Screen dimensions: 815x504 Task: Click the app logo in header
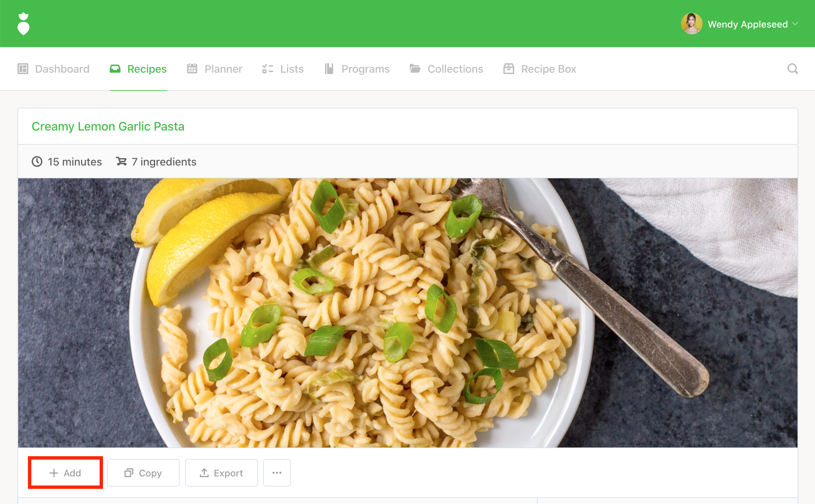[x=23, y=24]
